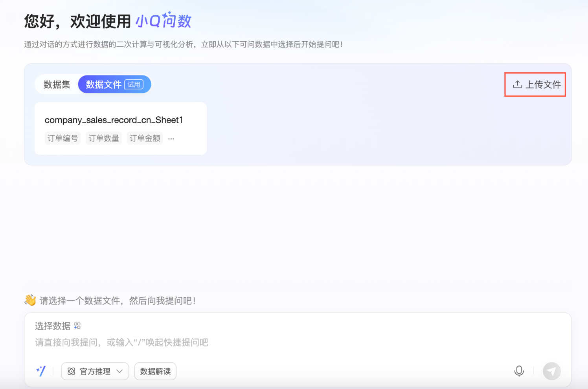Switch to the 数据集 tab
588x389 pixels.
[x=57, y=84]
